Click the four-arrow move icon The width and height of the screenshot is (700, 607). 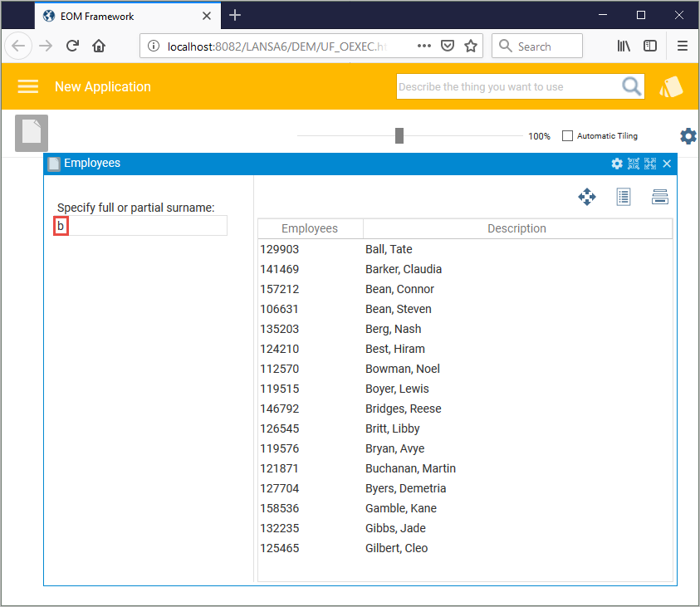point(587,197)
